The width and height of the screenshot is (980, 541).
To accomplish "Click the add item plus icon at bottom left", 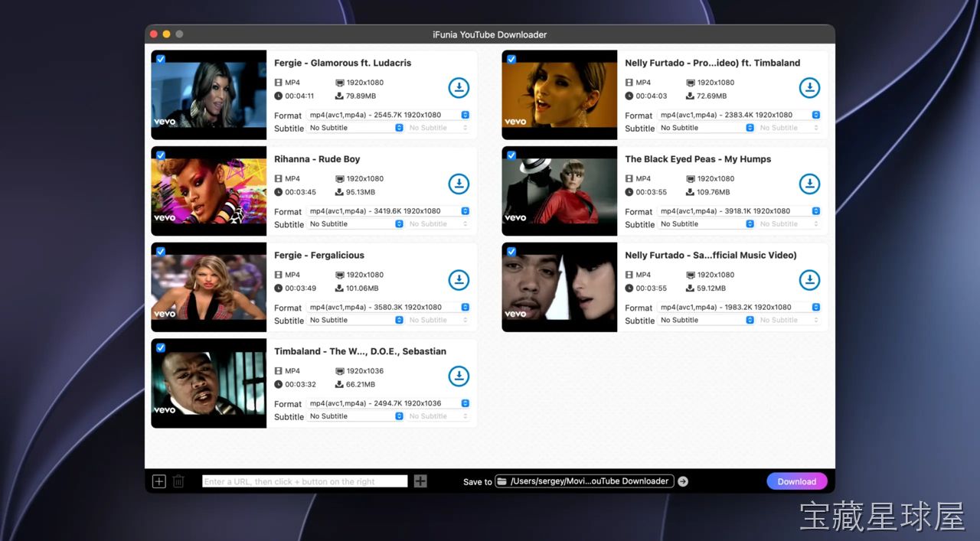I will (x=158, y=481).
